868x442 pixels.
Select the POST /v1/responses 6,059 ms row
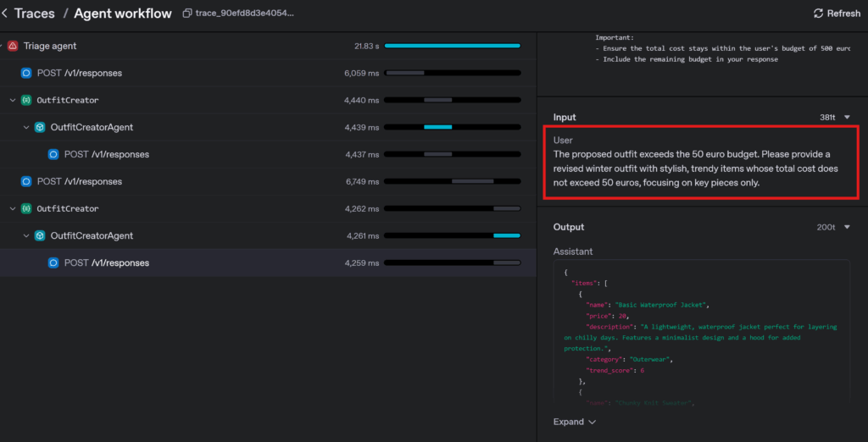point(268,73)
